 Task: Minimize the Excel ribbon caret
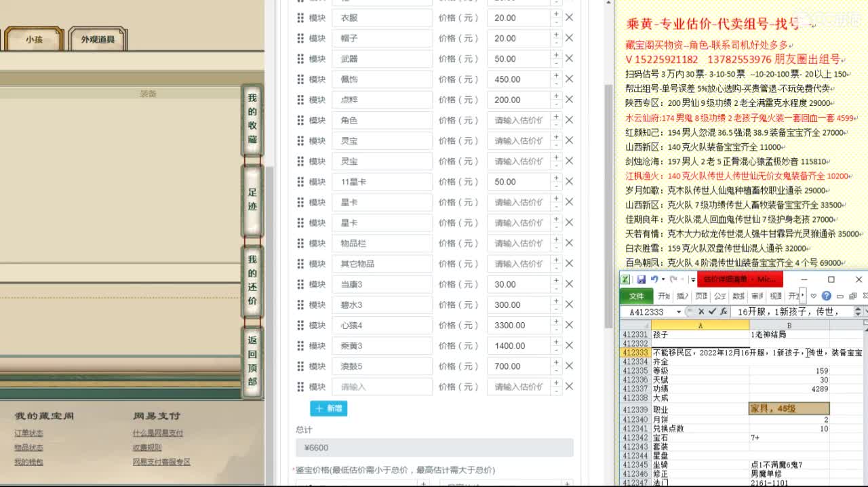tap(813, 296)
